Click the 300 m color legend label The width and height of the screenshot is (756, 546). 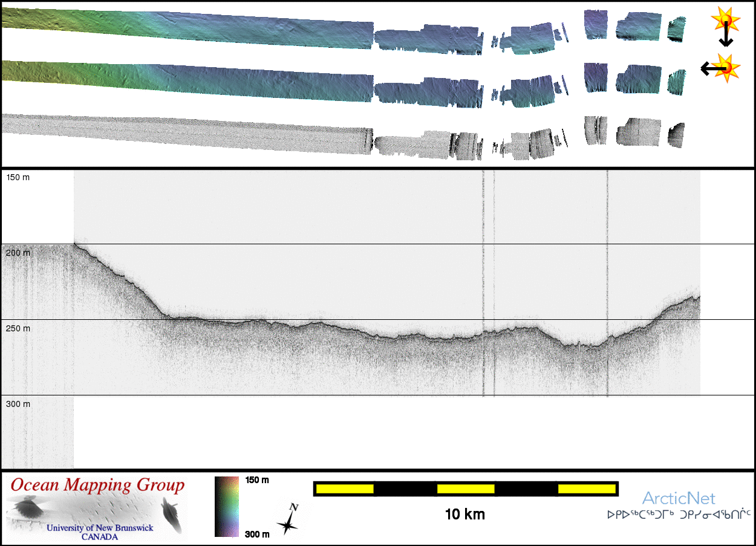point(257,534)
